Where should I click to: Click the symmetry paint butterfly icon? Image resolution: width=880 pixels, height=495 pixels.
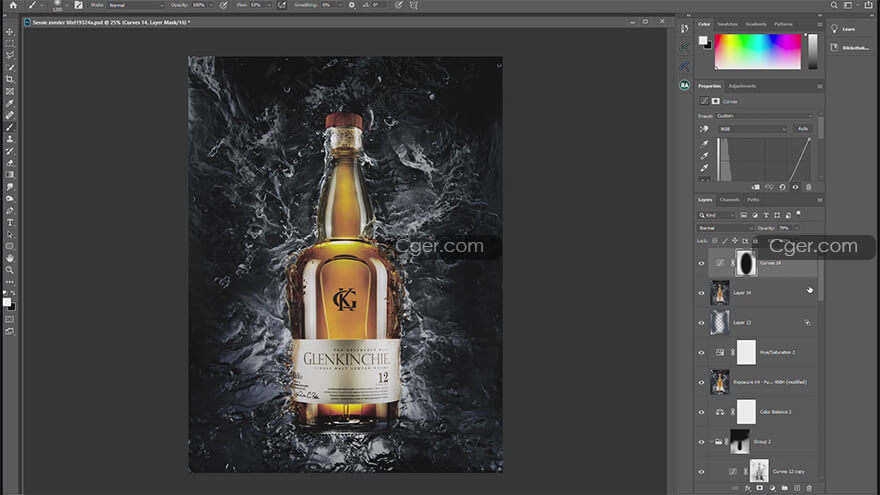click(414, 5)
